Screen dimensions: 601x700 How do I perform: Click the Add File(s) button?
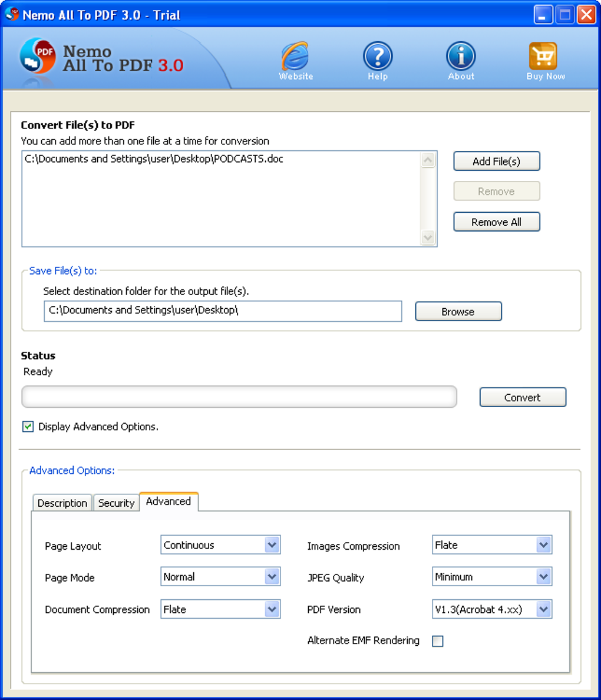[x=496, y=161]
